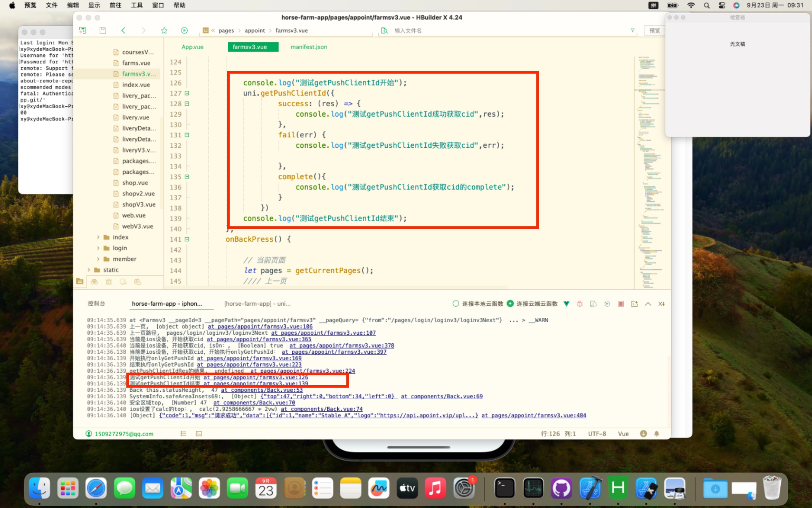Screen dimensions: 812x508
Task: Click the bookmark star icon
Action: coord(164,31)
